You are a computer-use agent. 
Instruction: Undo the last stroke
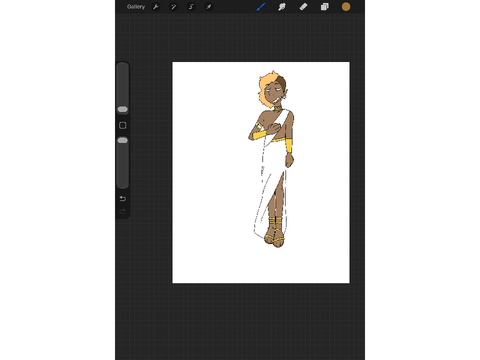[122, 199]
